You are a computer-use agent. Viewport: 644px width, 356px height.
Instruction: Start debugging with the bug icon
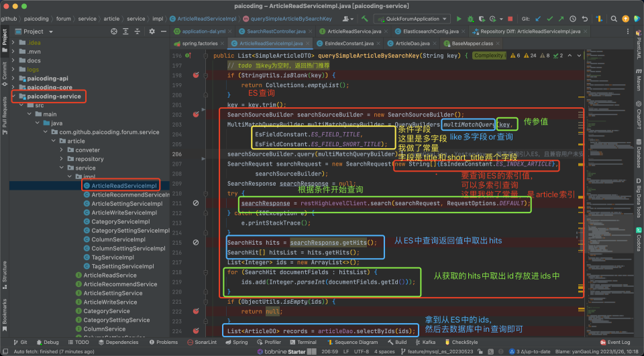[470, 19]
